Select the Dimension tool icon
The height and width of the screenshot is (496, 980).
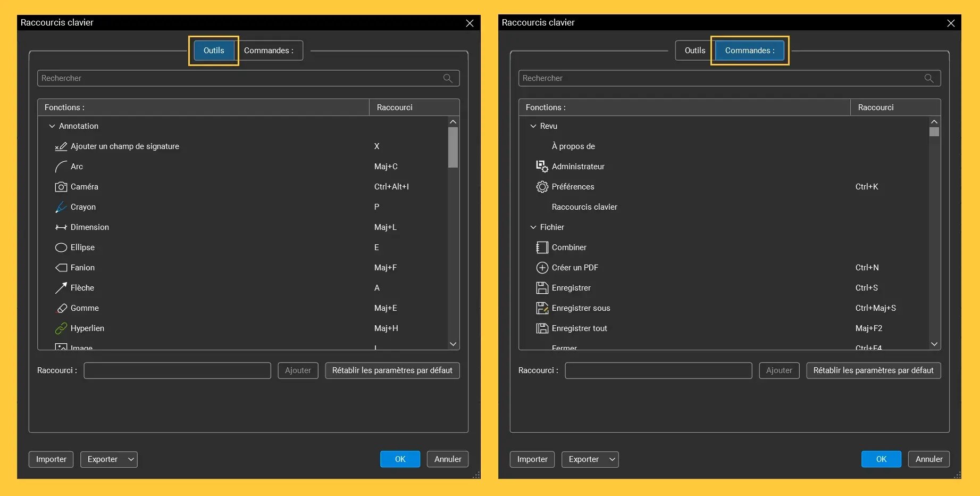point(61,227)
